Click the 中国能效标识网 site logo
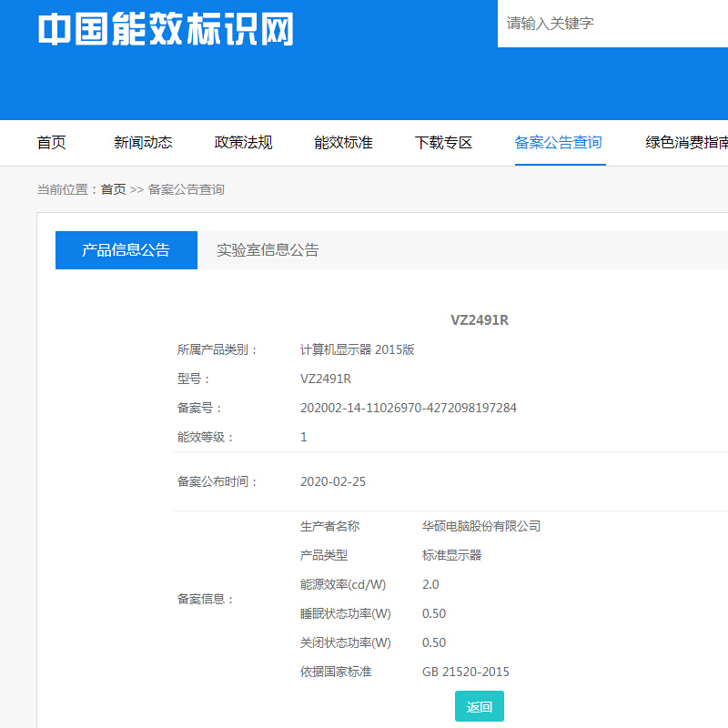728x728 pixels. pos(166,29)
